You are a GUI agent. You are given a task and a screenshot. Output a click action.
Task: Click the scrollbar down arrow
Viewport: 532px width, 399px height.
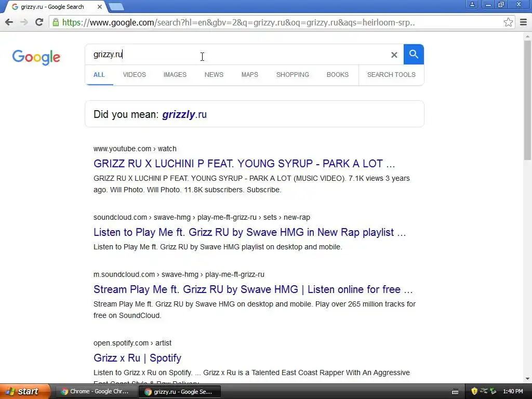coord(528,379)
